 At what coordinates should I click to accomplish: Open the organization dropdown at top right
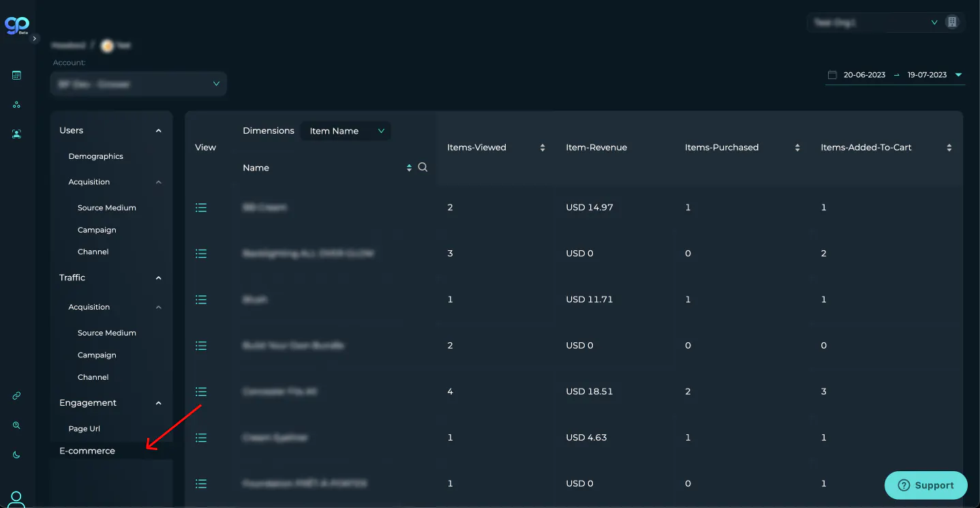pyautogui.click(x=875, y=23)
